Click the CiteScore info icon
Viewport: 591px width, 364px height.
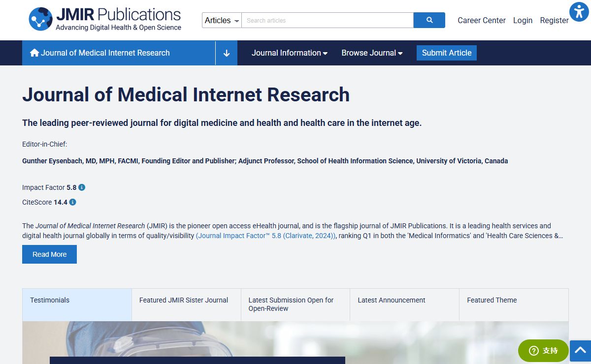73,202
